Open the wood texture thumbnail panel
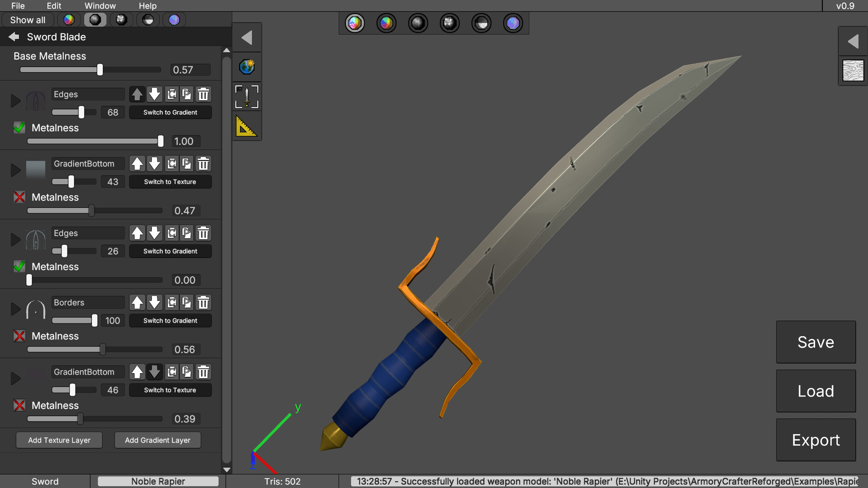 pos(853,71)
